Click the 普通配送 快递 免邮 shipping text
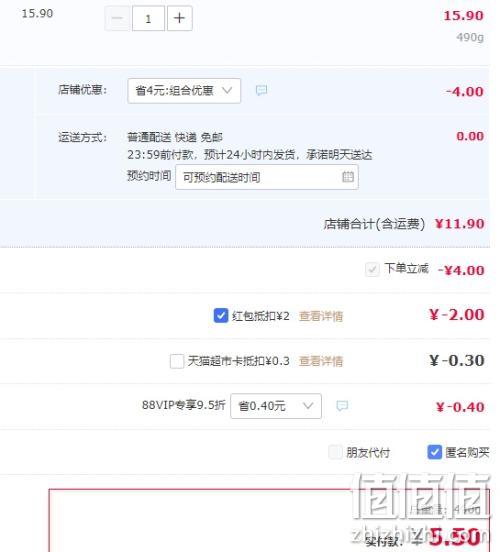Image resolution: width=500 pixels, height=552 pixels. click(175, 137)
